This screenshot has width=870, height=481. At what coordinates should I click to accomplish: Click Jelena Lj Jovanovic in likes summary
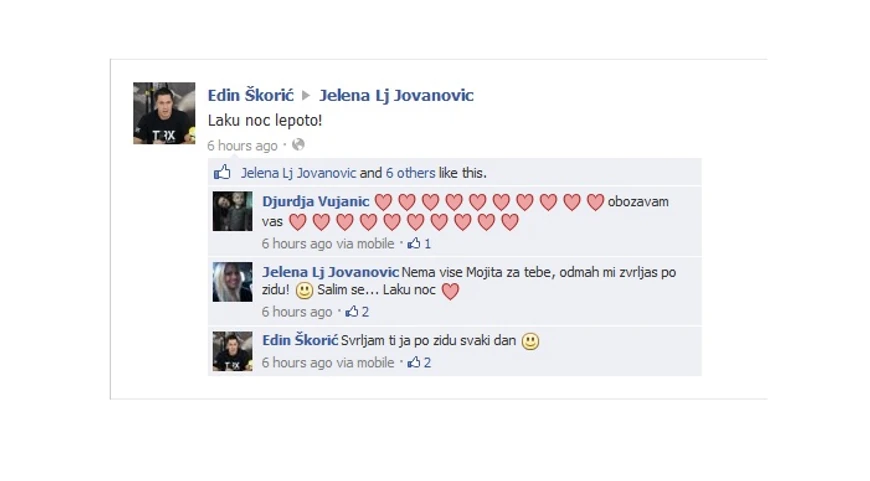click(298, 173)
